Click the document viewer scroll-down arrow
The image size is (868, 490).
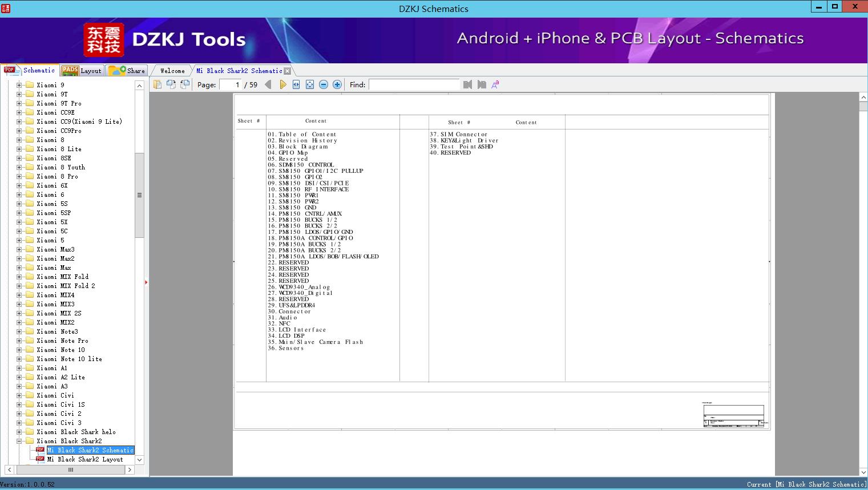pyautogui.click(x=863, y=472)
